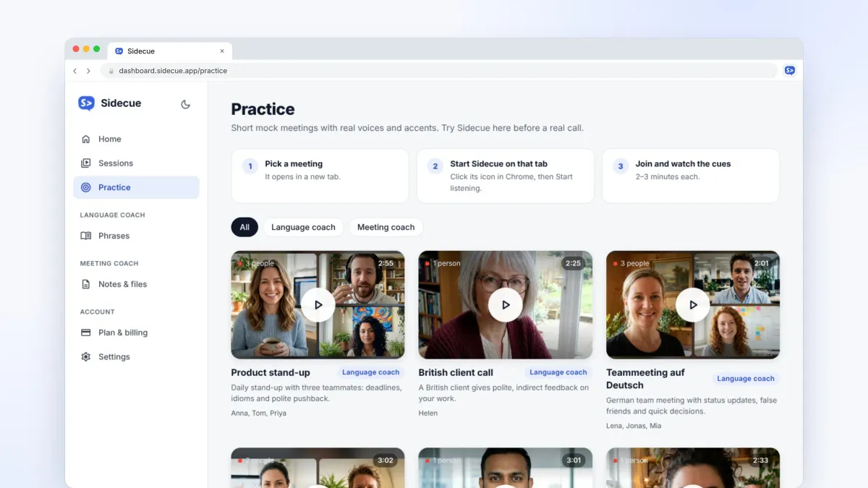Image resolution: width=868 pixels, height=488 pixels.
Task: Click the Sessions play-list icon
Action: pyautogui.click(x=86, y=163)
